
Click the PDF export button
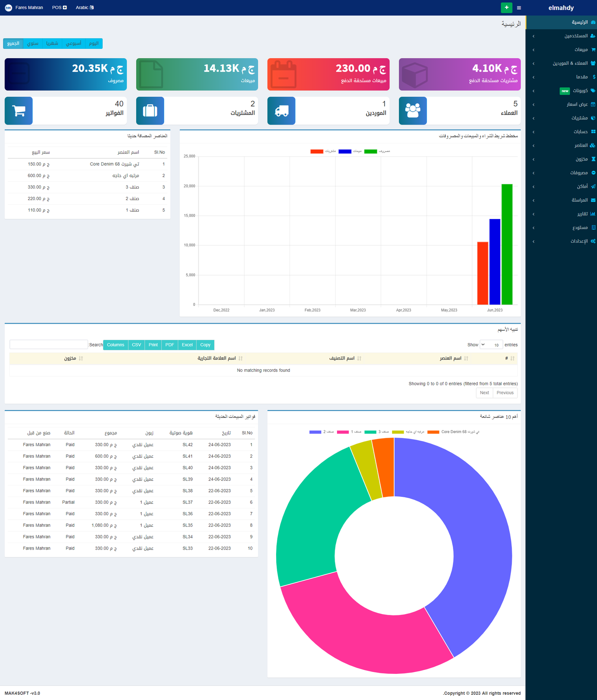pyautogui.click(x=169, y=345)
